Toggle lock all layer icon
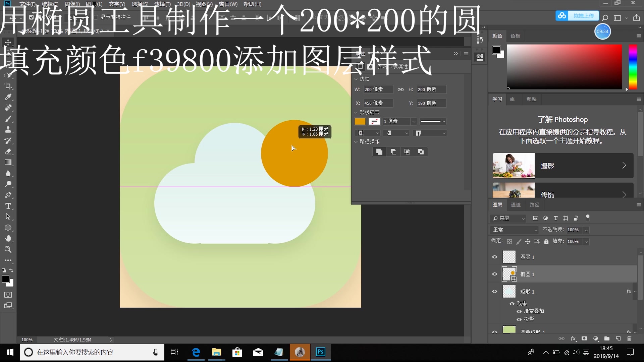644x362 pixels. click(546, 241)
